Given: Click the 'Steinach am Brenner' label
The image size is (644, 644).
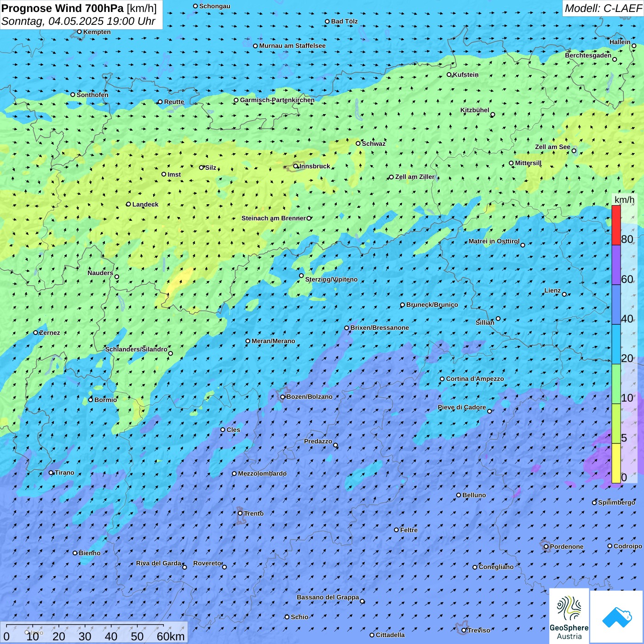Looking at the screenshot, I should [274, 218].
